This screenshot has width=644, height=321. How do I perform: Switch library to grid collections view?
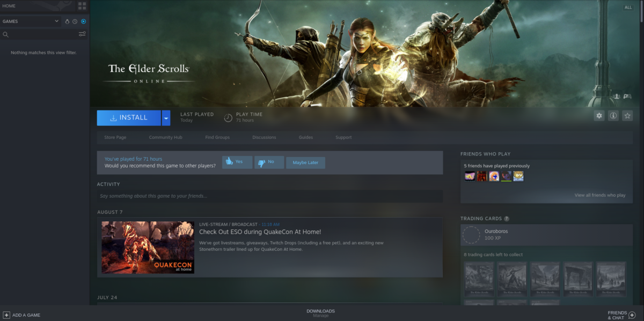82,6
